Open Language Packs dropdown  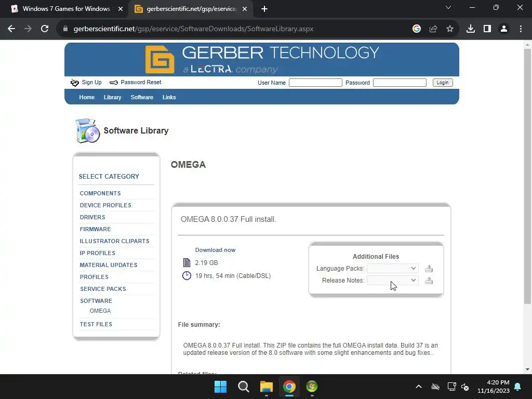click(x=393, y=269)
